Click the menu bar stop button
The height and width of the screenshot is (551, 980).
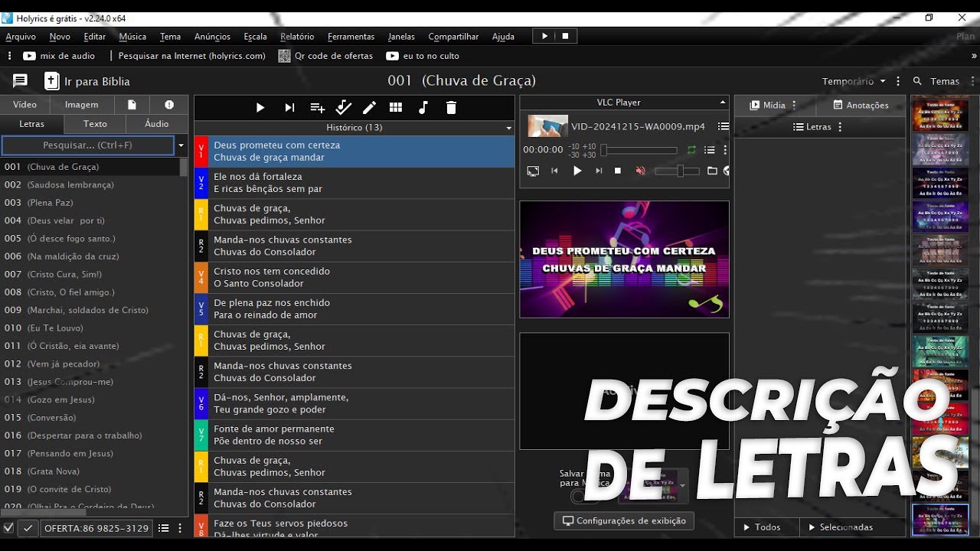(x=565, y=36)
